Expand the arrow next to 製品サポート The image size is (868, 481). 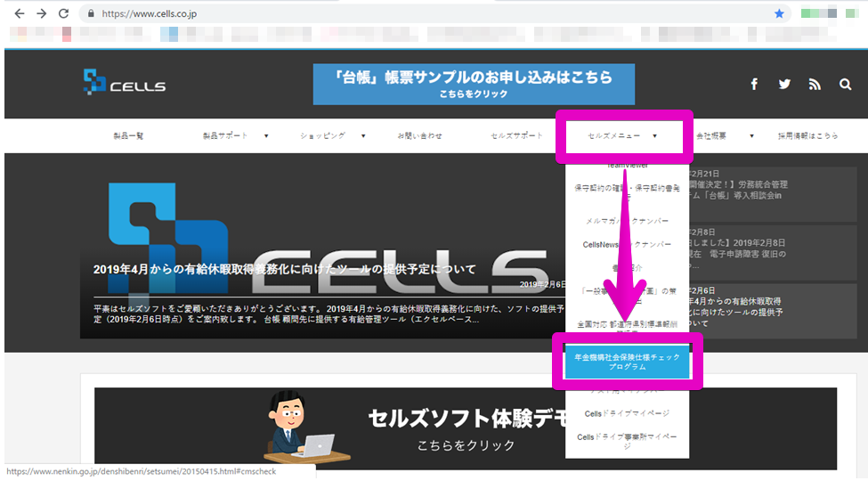click(266, 135)
